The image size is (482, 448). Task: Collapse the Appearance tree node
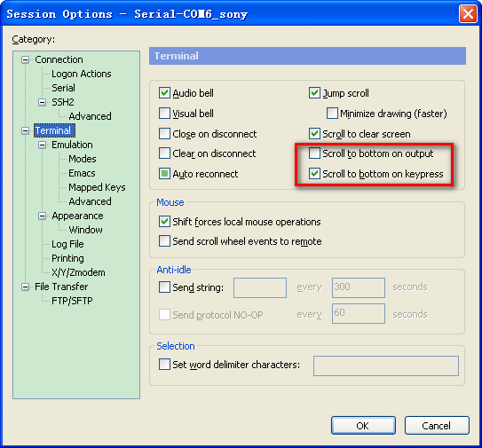click(42, 216)
